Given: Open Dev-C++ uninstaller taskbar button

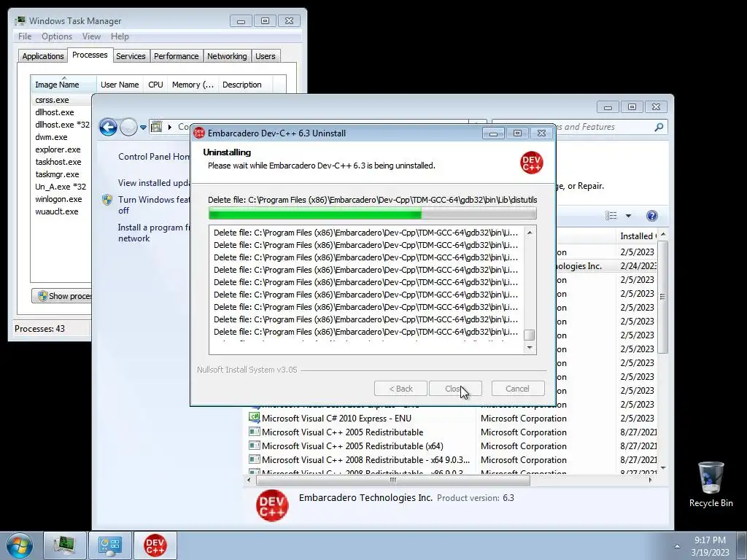Looking at the screenshot, I should (155, 545).
